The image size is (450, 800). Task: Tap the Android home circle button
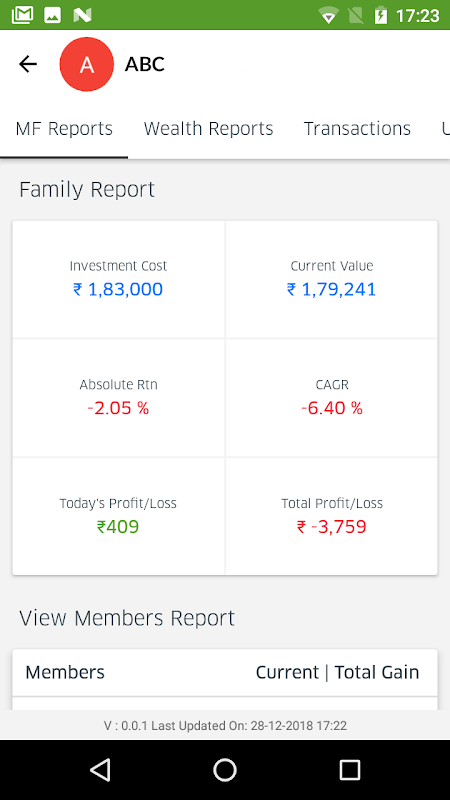tap(225, 769)
